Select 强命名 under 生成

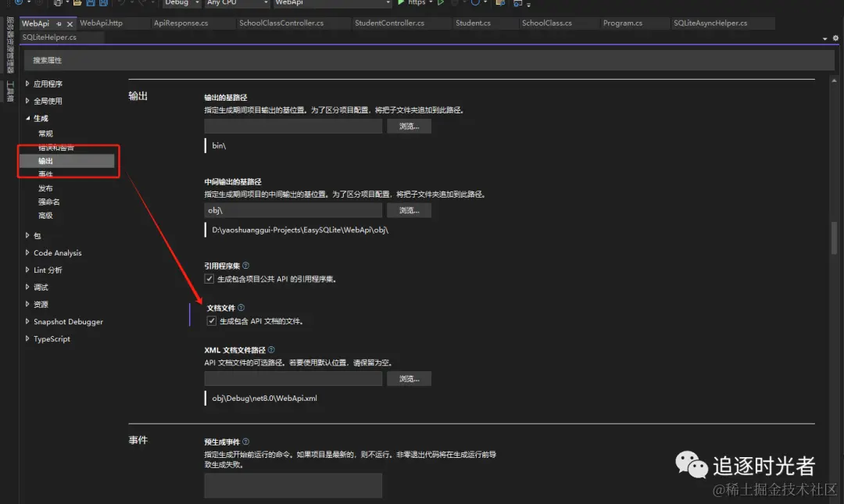pyautogui.click(x=49, y=202)
